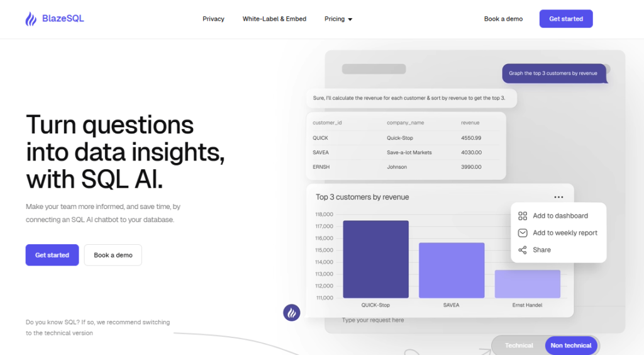Open the three-dot menu on chart card
This screenshot has height=355, width=644.
click(558, 197)
